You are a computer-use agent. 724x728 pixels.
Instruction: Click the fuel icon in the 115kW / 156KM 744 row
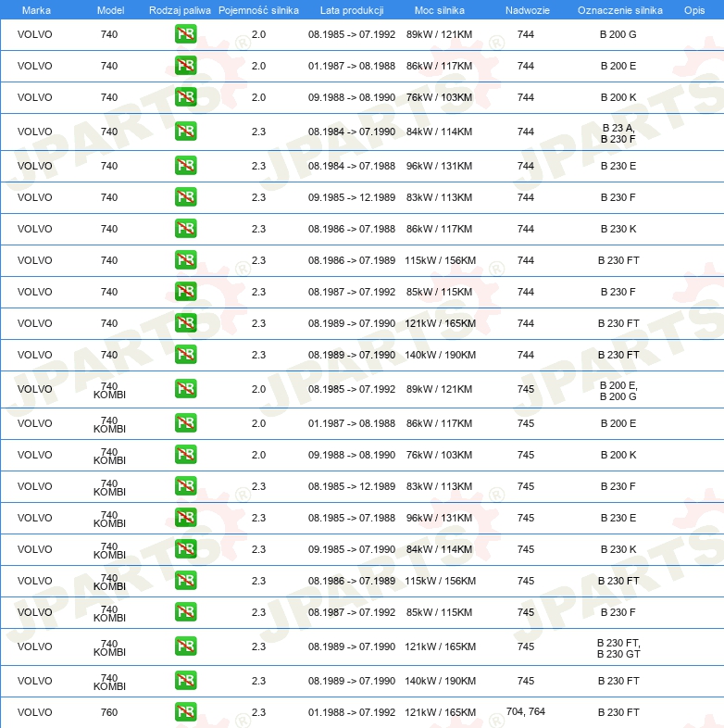coord(186,260)
